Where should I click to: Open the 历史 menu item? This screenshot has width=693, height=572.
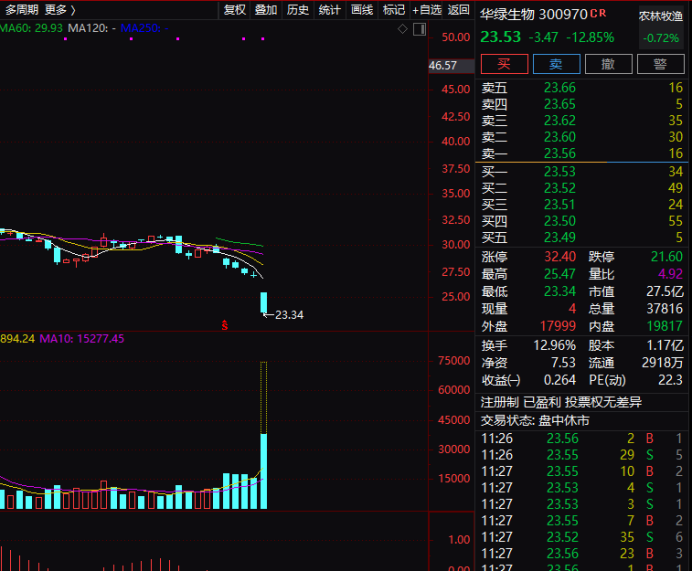[298, 9]
